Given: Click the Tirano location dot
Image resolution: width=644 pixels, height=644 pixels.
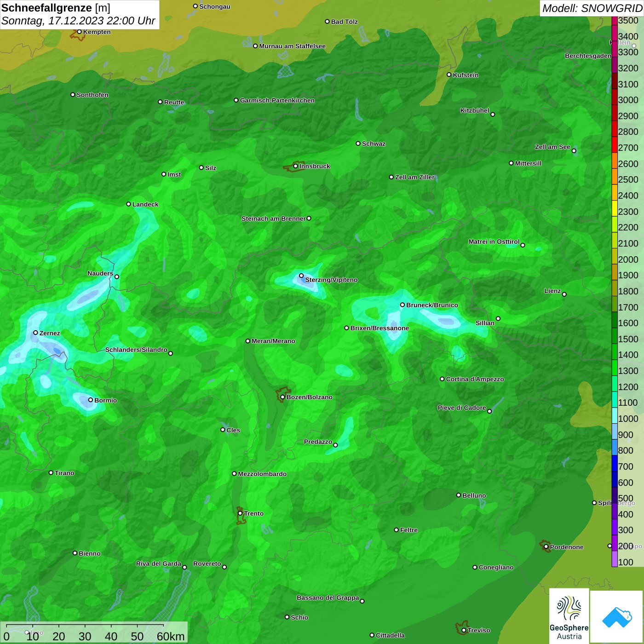Looking at the screenshot, I should 51,472.
